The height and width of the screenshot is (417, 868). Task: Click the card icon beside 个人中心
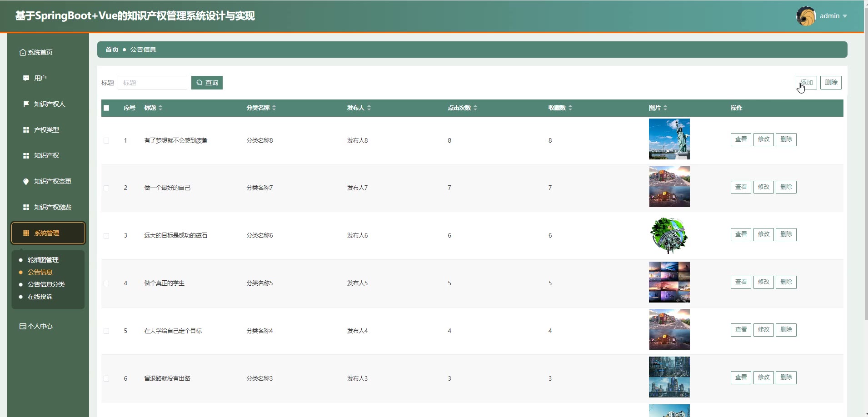click(23, 326)
